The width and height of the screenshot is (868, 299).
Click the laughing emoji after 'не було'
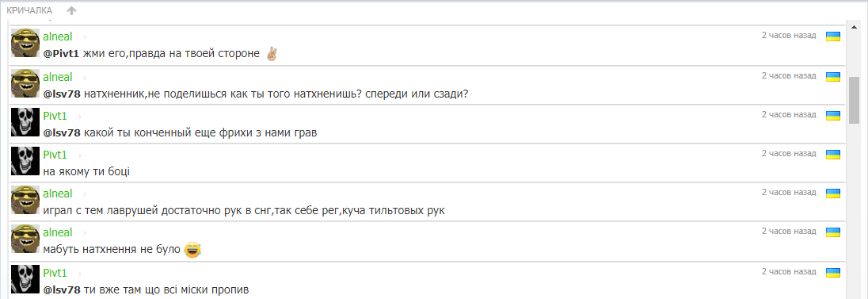192,250
